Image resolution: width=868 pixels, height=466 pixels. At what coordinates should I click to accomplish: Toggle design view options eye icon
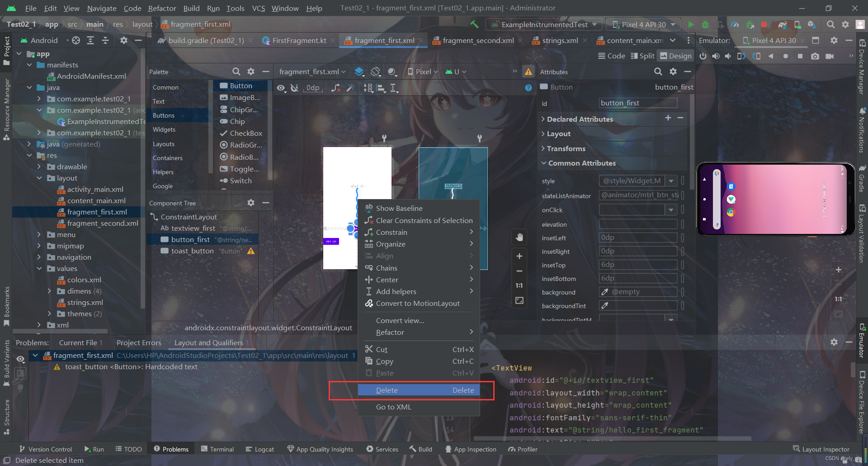[x=281, y=88]
